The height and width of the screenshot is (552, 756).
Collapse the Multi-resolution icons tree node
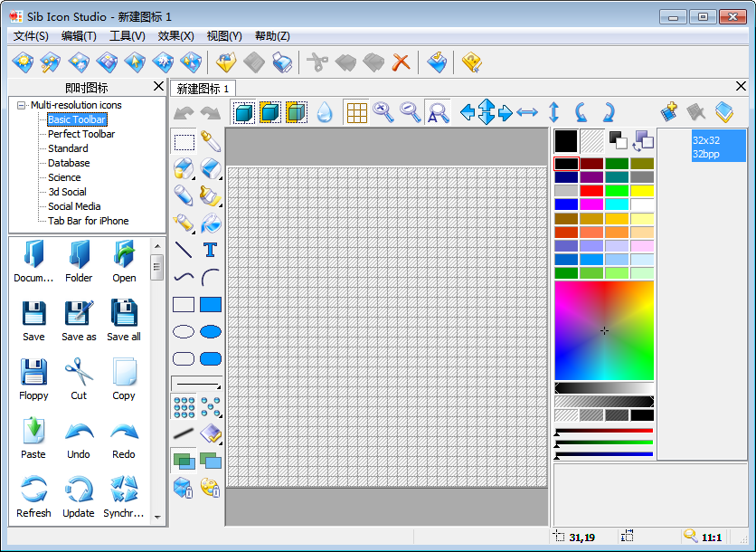click(22, 105)
